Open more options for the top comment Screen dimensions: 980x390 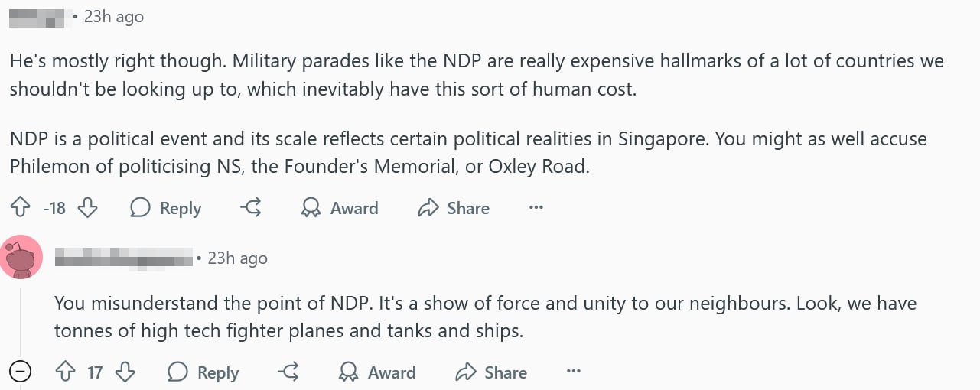click(x=536, y=208)
